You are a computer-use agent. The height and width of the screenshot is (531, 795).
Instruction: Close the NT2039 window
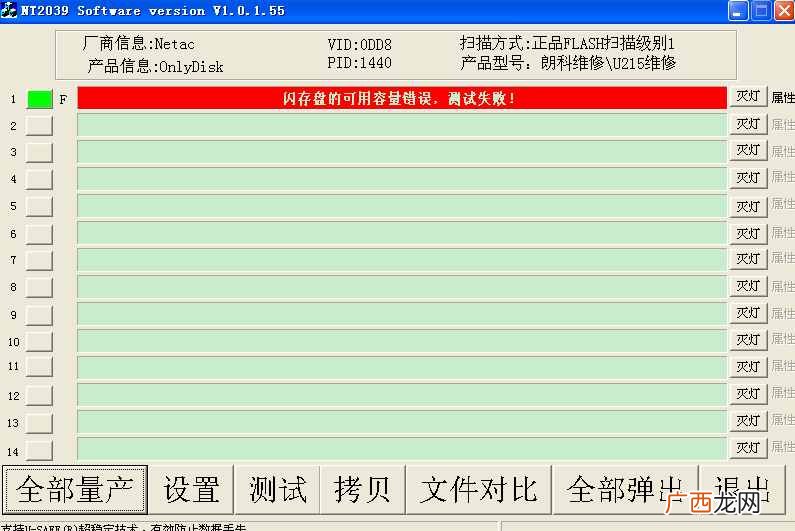tap(784, 11)
